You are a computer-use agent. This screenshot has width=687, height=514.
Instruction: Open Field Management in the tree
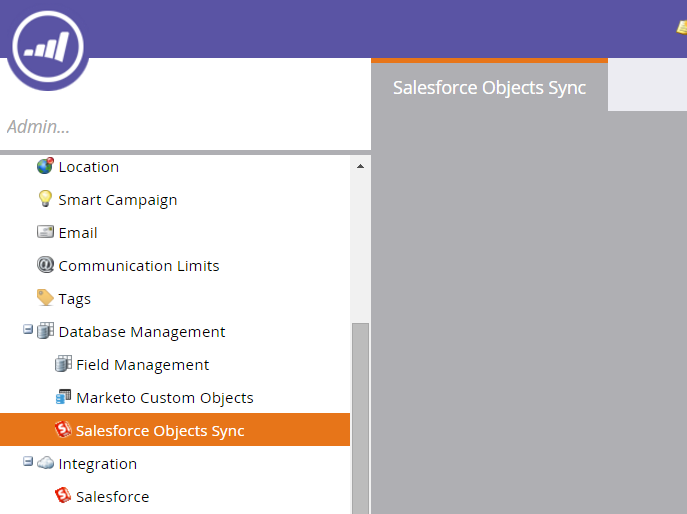coord(142,365)
